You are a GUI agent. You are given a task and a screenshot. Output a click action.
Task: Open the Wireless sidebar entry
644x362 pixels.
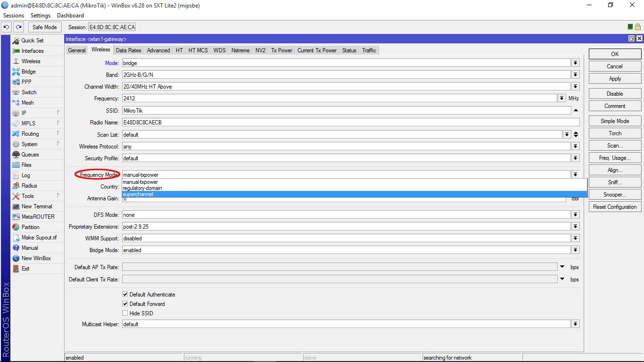coord(31,61)
